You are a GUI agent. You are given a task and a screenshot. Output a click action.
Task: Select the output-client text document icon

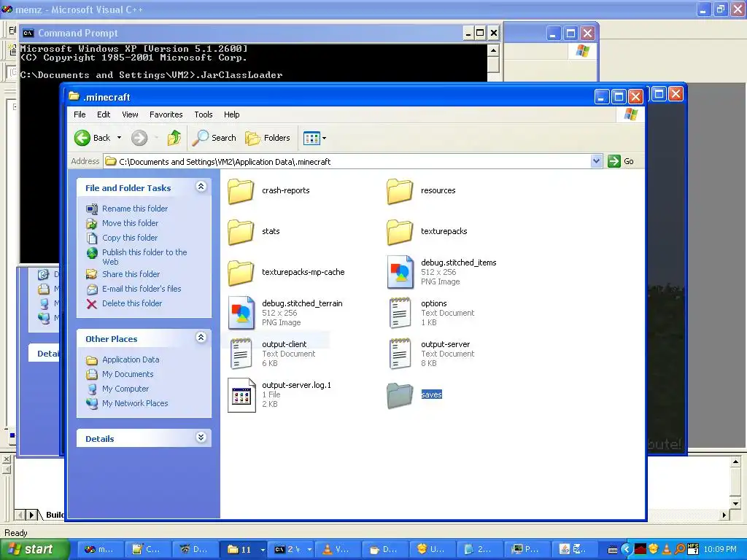pyautogui.click(x=241, y=354)
